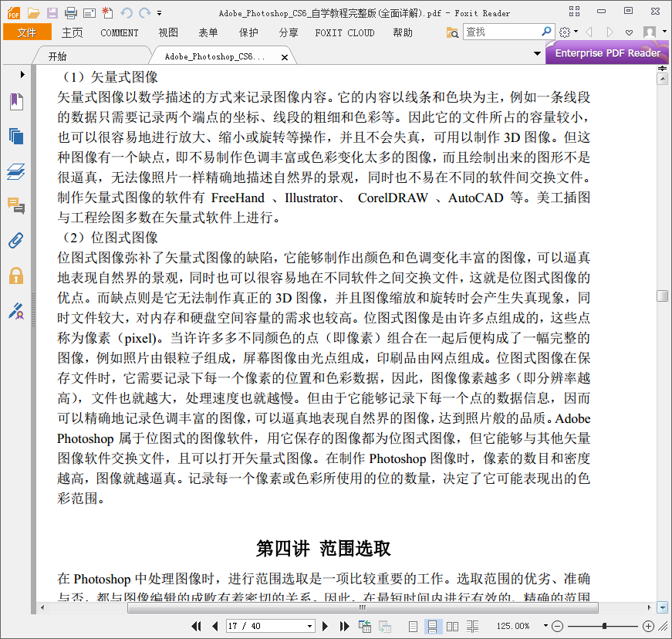This screenshot has height=639, width=672.
Task: Open the page number dropdown
Action: point(309,626)
